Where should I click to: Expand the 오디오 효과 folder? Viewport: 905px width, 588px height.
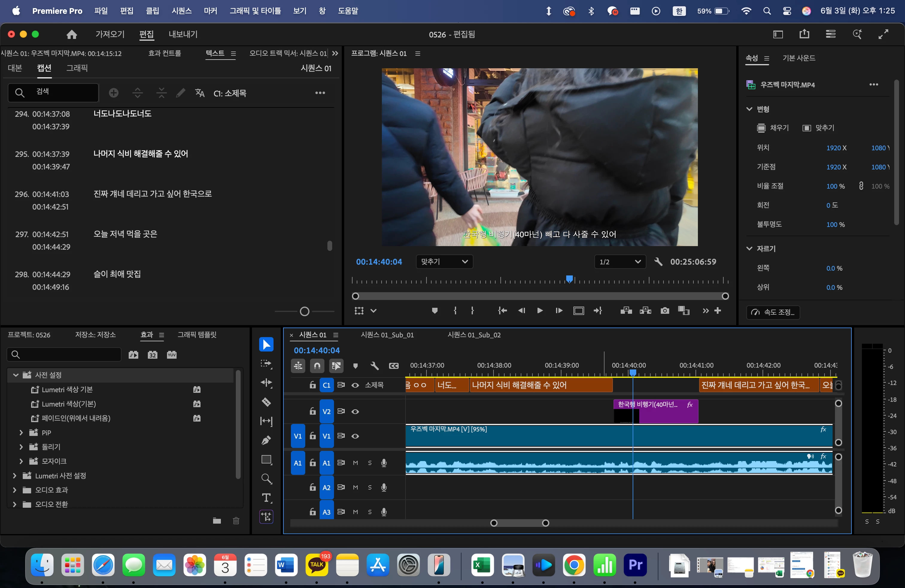click(x=14, y=490)
